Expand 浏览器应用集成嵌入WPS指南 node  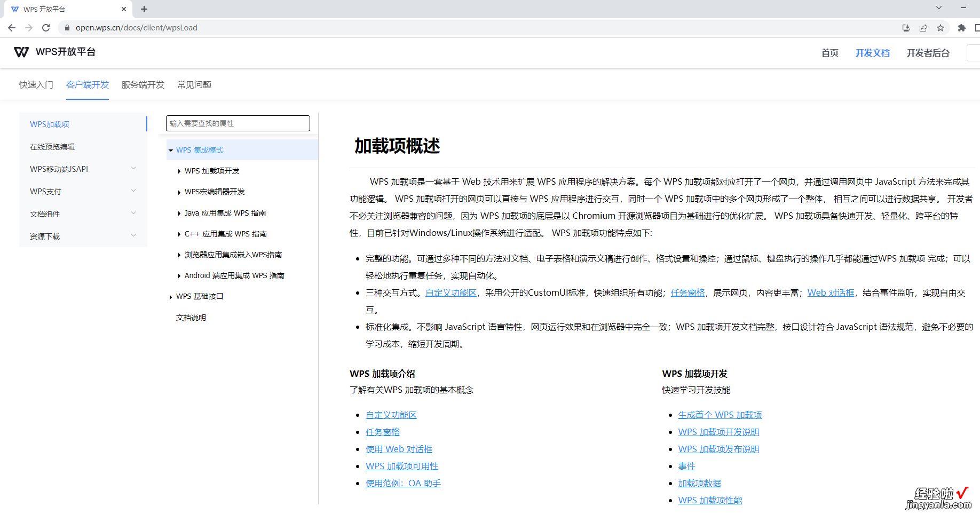179,255
